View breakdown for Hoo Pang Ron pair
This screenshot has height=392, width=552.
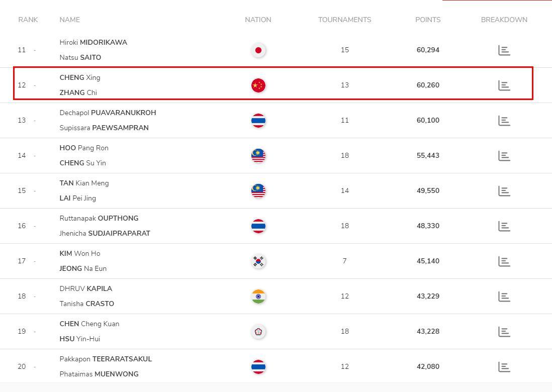pos(504,156)
